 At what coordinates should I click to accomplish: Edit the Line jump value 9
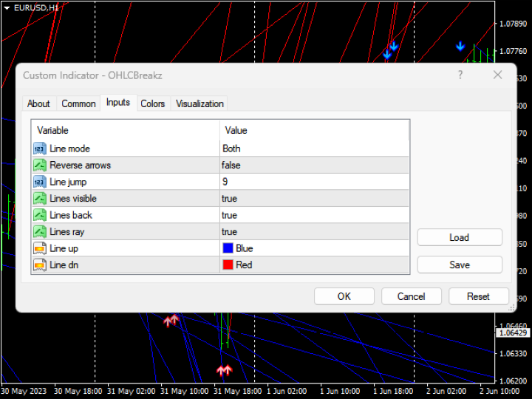pos(314,182)
